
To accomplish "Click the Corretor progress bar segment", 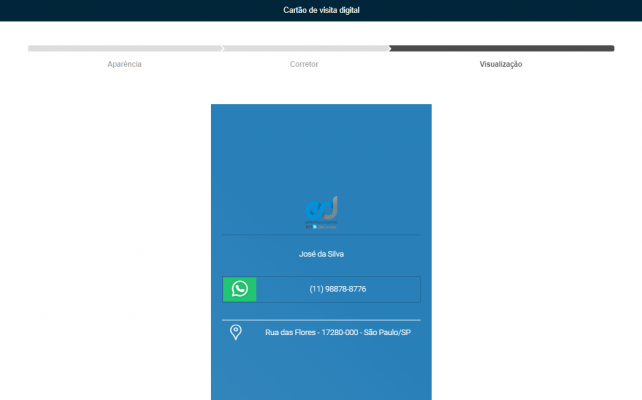I will (306, 48).
